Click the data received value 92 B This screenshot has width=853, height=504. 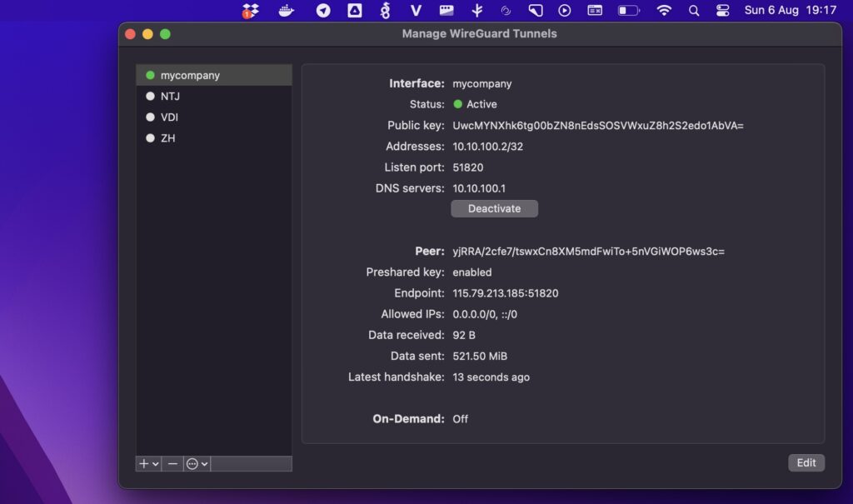coord(464,335)
